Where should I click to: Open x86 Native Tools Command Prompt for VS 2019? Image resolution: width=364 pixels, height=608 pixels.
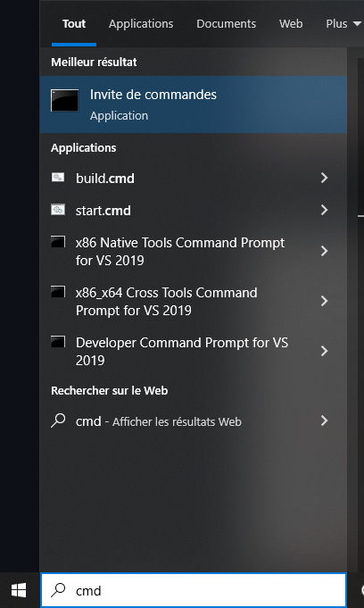coord(193,251)
